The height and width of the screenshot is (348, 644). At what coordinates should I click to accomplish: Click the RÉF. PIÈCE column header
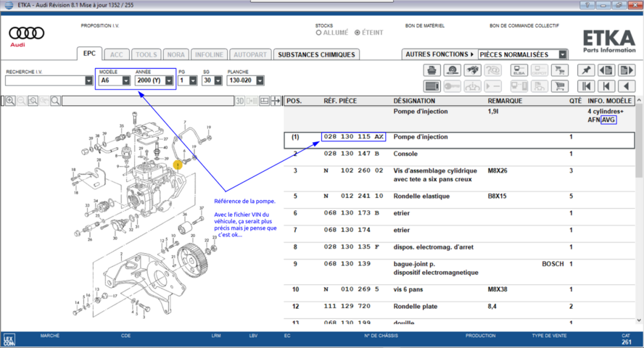pos(340,101)
